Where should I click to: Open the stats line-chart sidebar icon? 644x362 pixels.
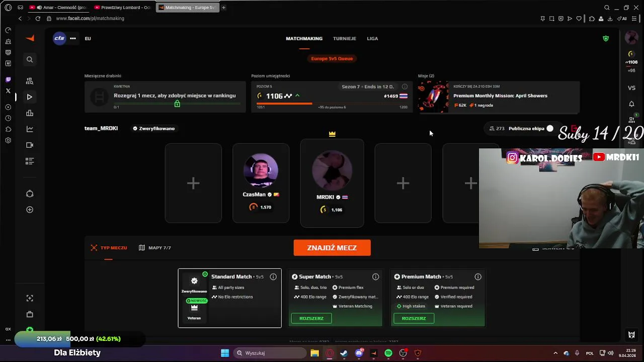[x=30, y=129]
